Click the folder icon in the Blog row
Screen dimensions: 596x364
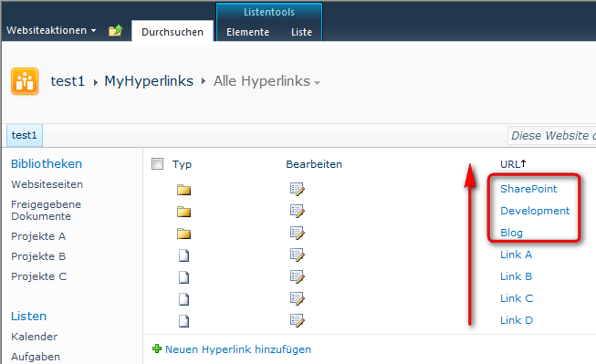pyautogui.click(x=184, y=234)
